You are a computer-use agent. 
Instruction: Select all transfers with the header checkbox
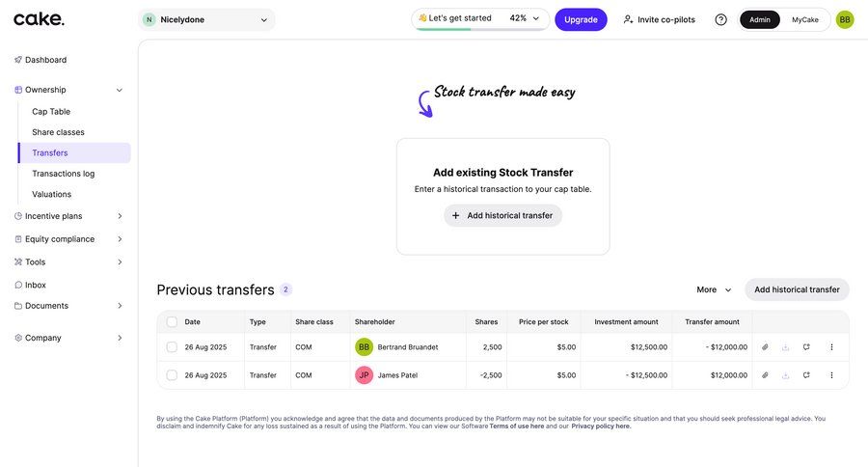point(172,322)
